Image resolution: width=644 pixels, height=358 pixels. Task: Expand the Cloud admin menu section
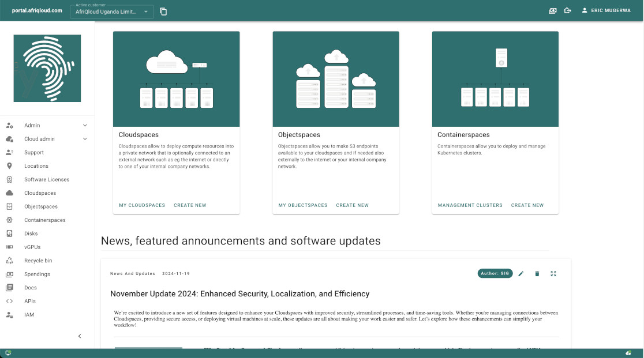[85, 139]
